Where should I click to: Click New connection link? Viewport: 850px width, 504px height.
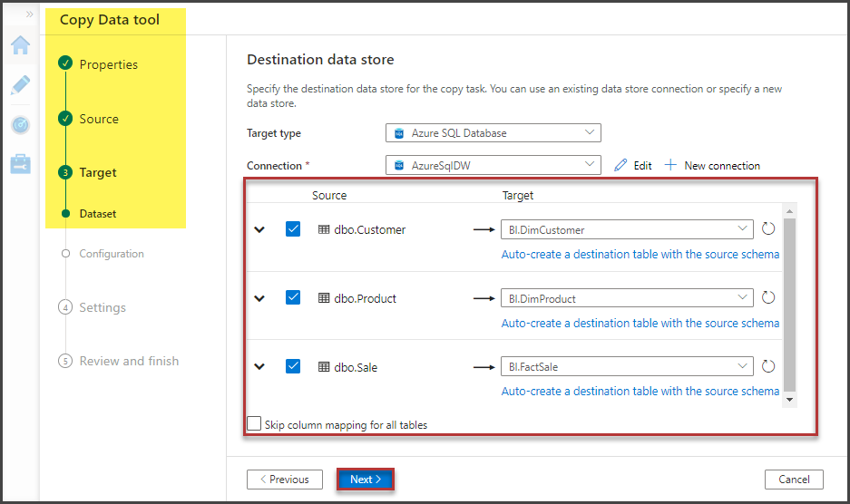point(722,165)
